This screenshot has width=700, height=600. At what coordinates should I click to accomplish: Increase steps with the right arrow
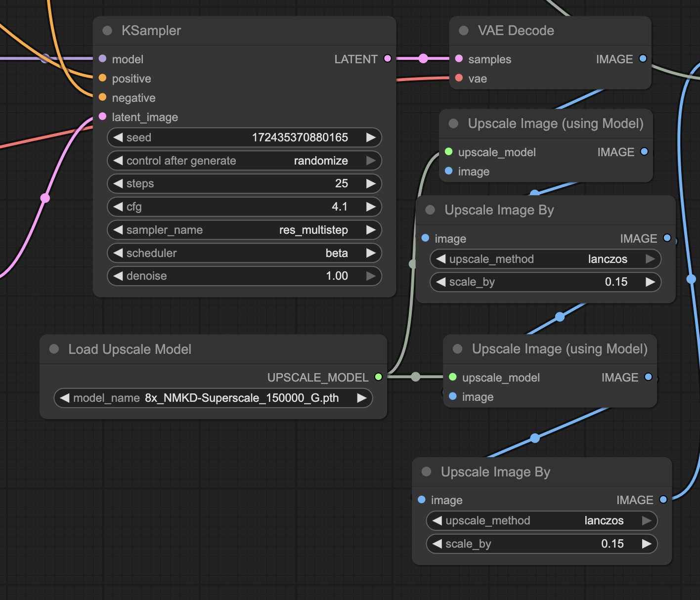pyautogui.click(x=371, y=184)
